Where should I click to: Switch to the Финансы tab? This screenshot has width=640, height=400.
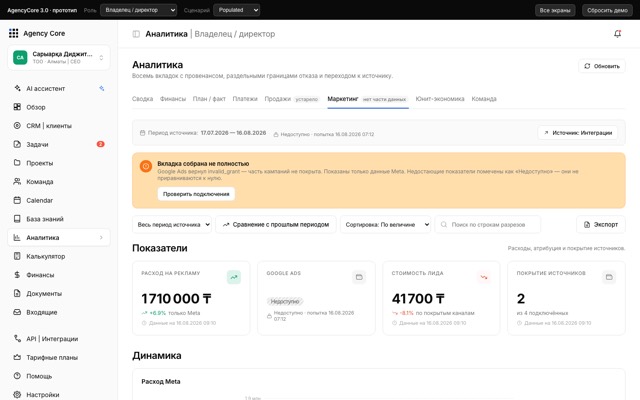pyautogui.click(x=173, y=99)
